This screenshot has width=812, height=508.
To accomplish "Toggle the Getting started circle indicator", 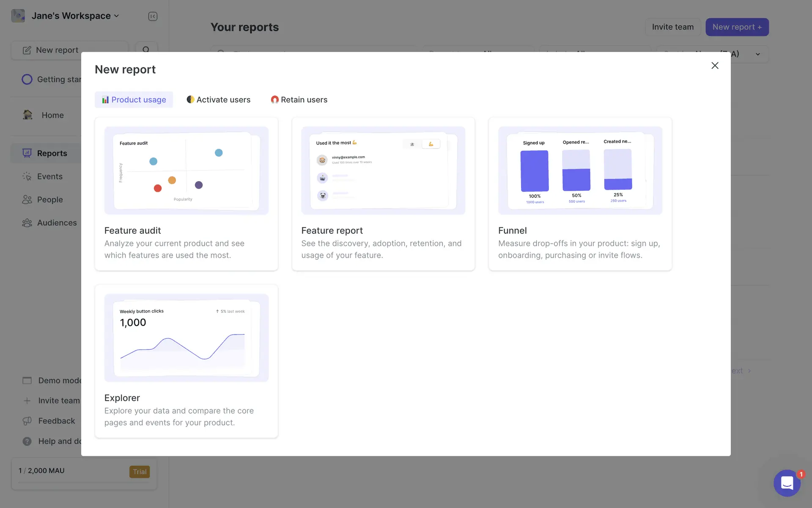I will click(27, 80).
